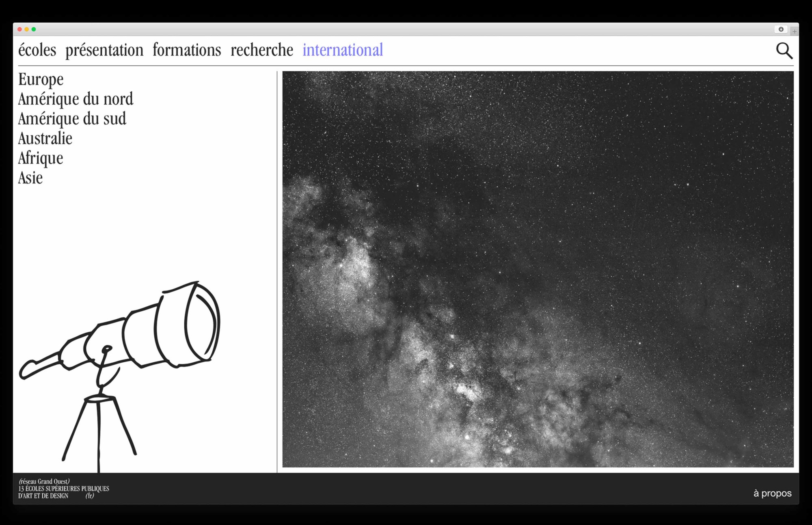Select Afrique in the list
812x525 pixels.
point(41,158)
